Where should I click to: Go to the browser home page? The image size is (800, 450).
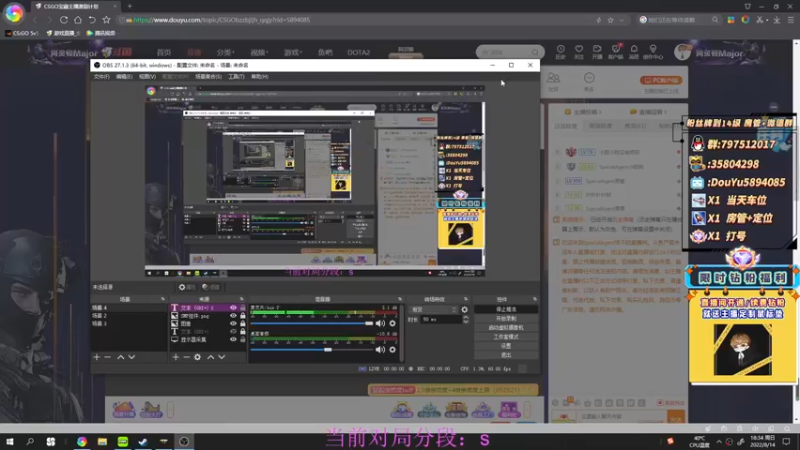[78, 20]
